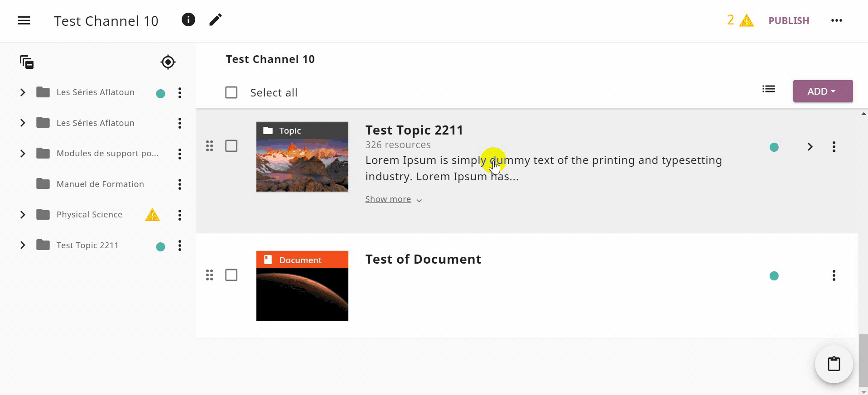Click the Topic mountain thumbnail
This screenshot has width=868, height=395.
click(x=302, y=157)
